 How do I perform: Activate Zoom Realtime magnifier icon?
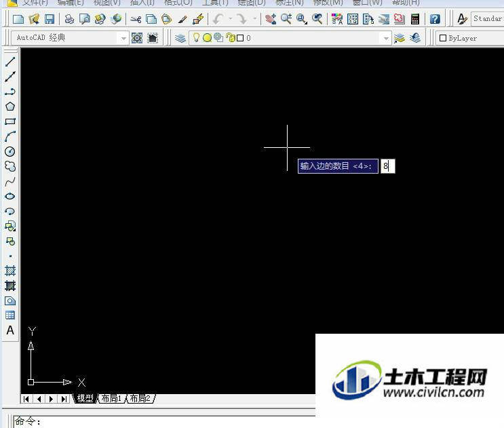coord(286,19)
